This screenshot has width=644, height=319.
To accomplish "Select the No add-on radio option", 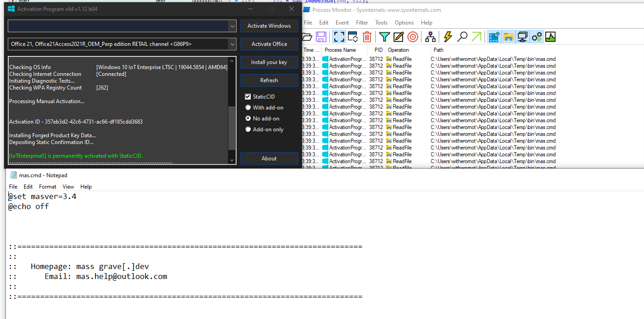I will coord(248,119).
